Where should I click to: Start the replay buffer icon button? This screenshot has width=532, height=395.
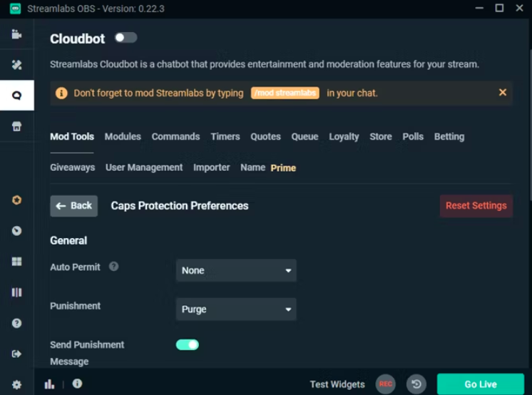pyautogui.click(x=416, y=384)
